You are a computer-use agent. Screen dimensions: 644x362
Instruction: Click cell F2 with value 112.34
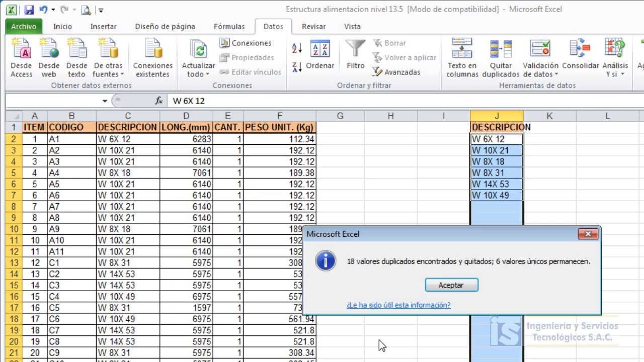coord(279,139)
